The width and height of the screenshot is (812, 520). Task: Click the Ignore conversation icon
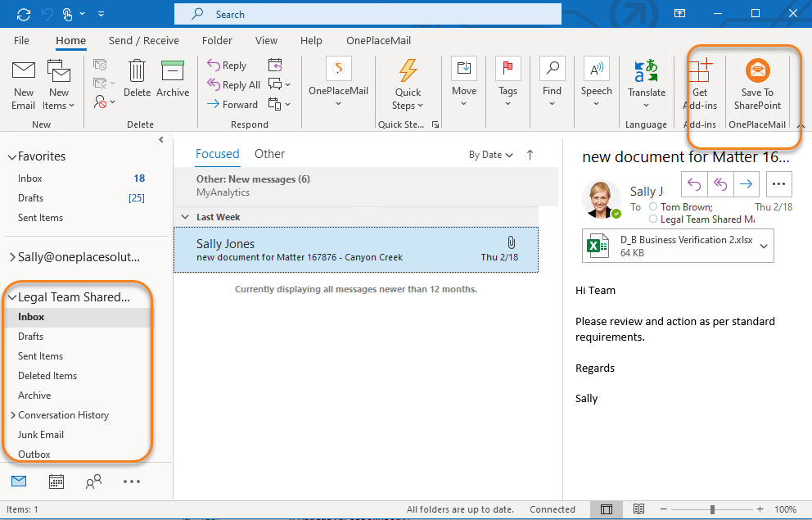coord(100,65)
